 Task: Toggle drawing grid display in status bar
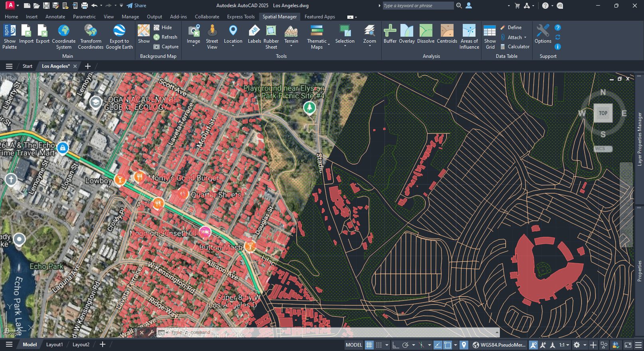(x=369, y=345)
